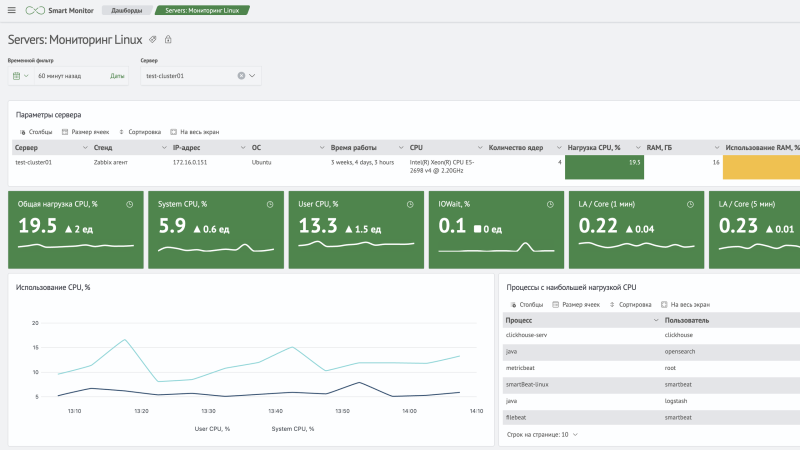
Task: Select java process with logstash user
Action: 651,401
